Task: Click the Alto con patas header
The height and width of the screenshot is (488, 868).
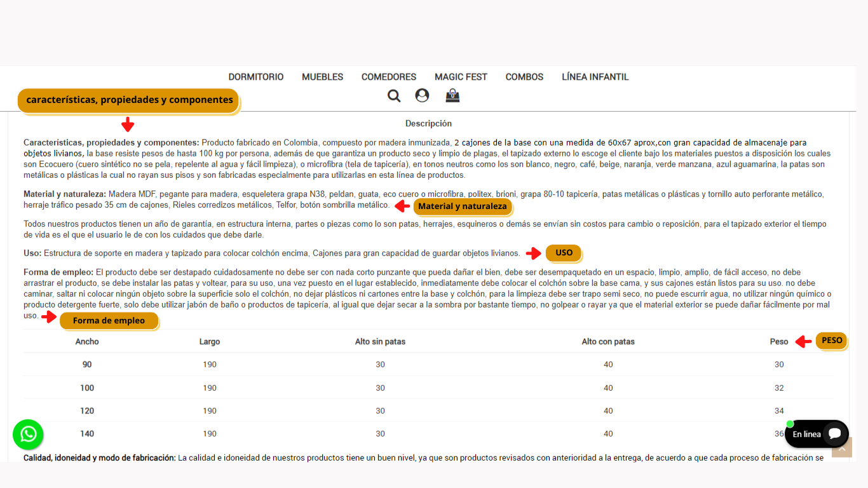Action: pos(608,341)
